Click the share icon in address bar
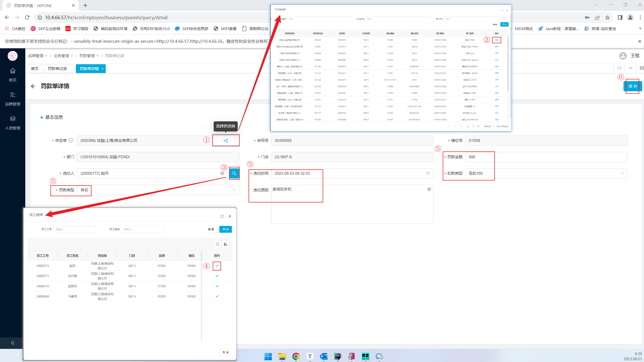 pyautogui.click(x=597, y=17)
